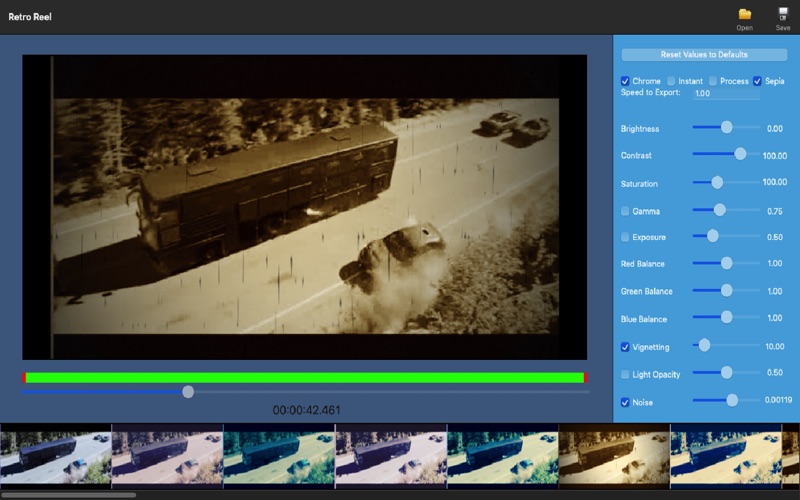Image resolution: width=800 pixels, height=500 pixels.
Task: Uncheck the Noise checkbox
Action: (x=625, y=402)
